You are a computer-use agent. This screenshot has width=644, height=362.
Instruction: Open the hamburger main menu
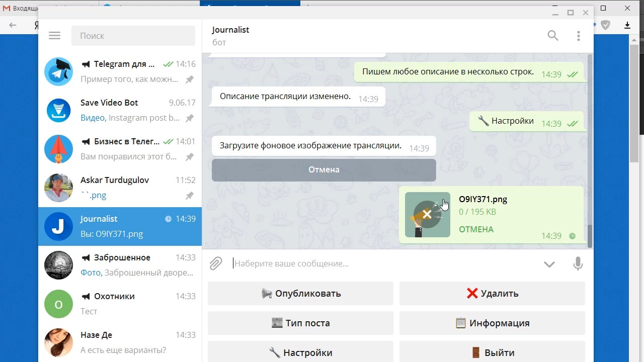pyautogui.click(x=54, y=36)
